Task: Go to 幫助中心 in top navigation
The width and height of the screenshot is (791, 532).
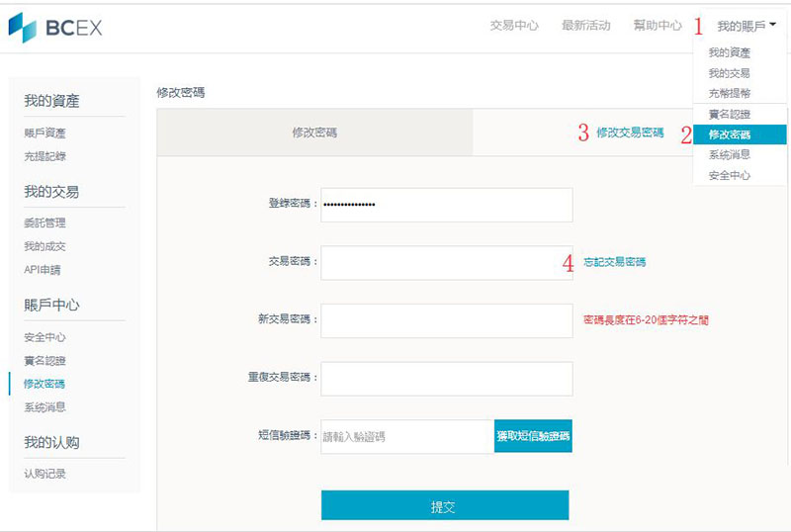Action: tap(658, 26)
